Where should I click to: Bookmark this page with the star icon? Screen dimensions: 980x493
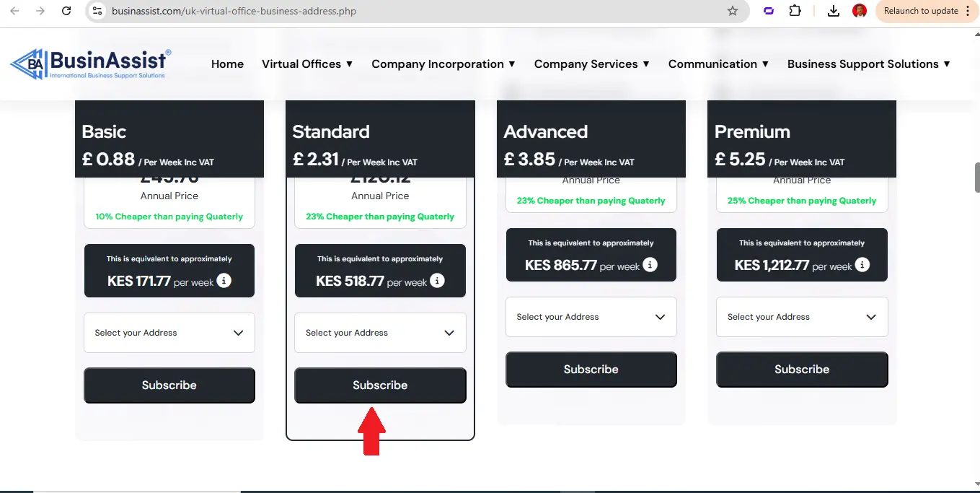tap(733, 11)
